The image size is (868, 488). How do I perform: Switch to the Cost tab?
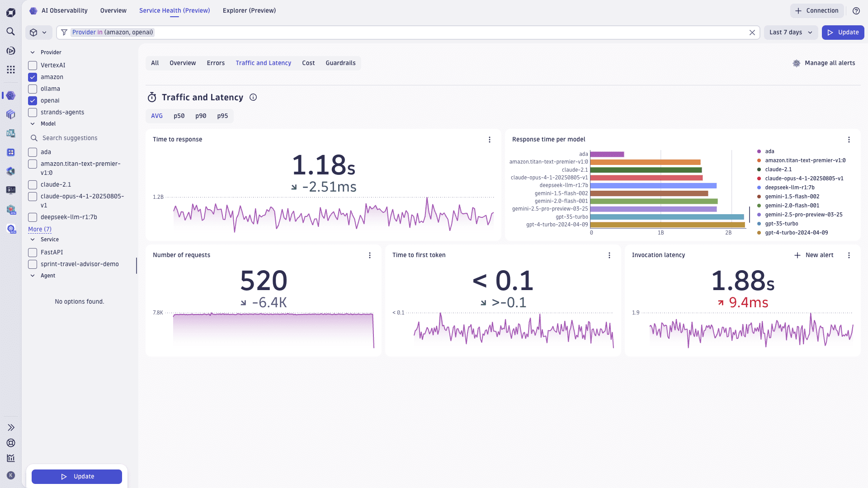(308, 63)
